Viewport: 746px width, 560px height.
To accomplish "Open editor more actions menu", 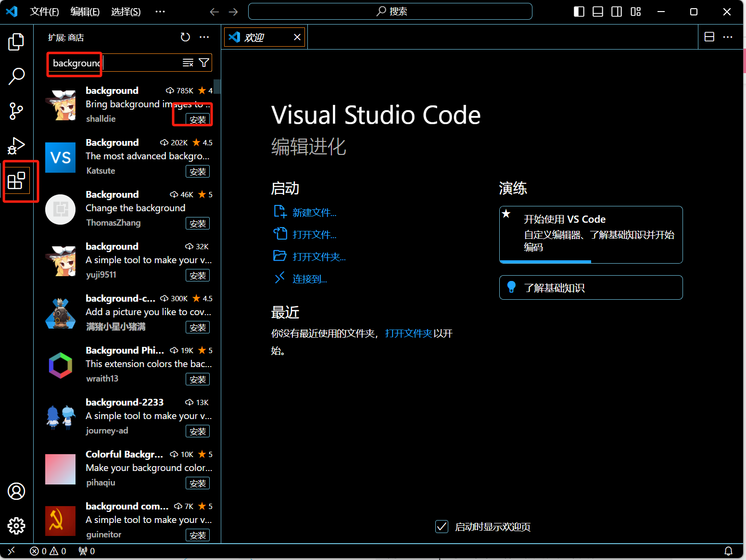I will (x=728, y=37).
